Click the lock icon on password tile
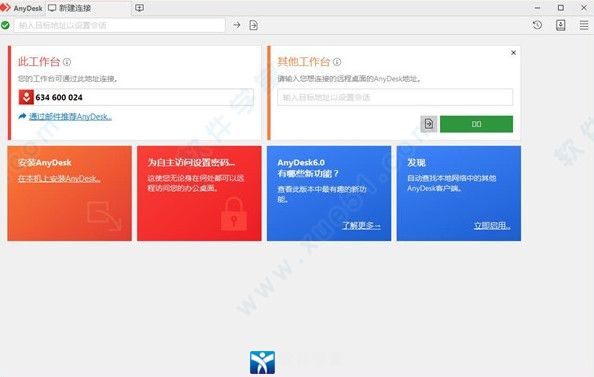594x377 pixels. pyautogui.click(x=234, y=214)
